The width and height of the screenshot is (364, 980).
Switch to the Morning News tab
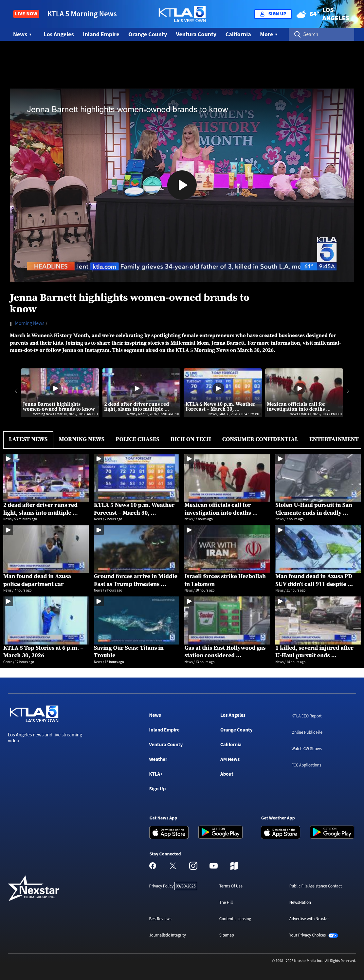pyautogui.click(x=82, y=439)
